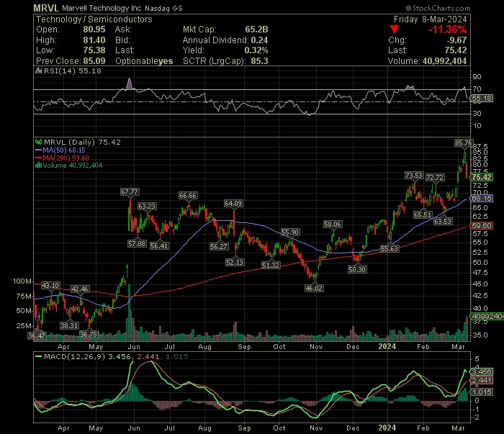
Task: Click the -11.36% percent change value
Action: click(447, 30)
